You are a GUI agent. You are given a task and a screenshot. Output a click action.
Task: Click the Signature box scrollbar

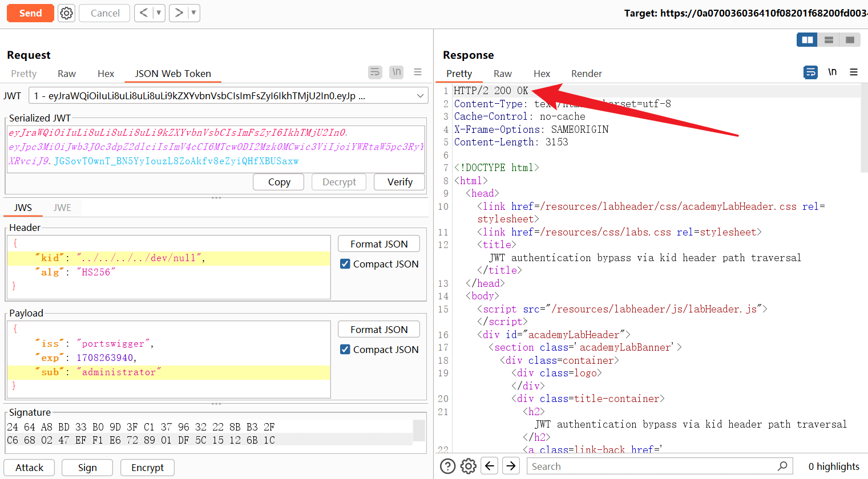(419, 431)
